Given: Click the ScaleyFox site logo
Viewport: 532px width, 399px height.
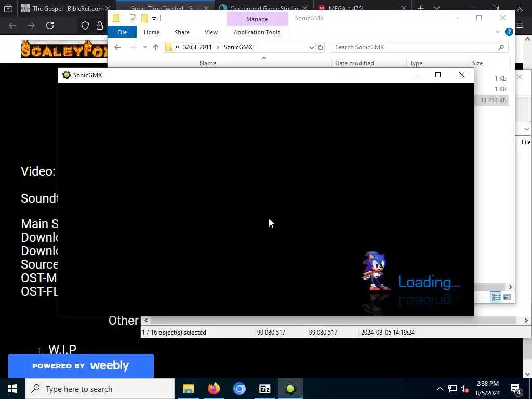Looking at the screenshot, I should tap(64, 49).
